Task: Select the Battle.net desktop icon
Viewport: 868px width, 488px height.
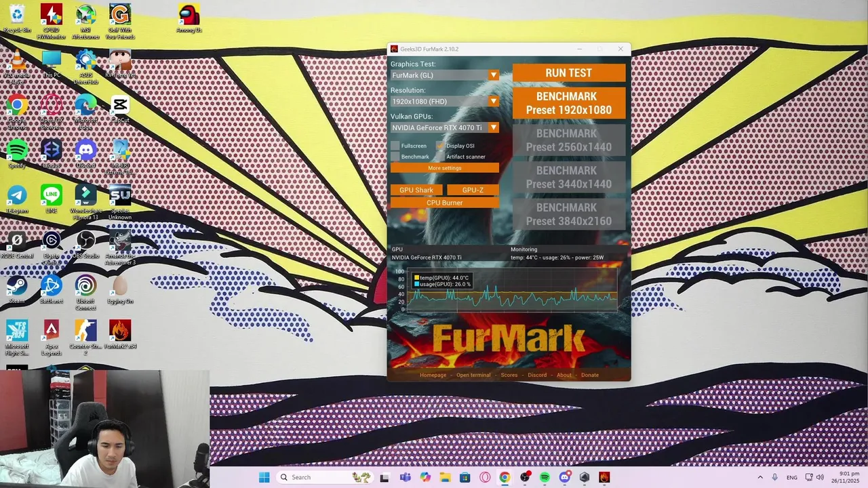Action: (51, 290)
